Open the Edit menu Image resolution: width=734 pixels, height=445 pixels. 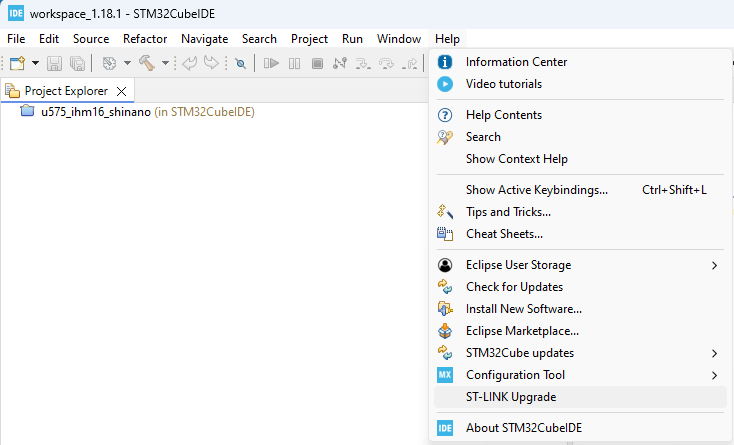point(49,39)
